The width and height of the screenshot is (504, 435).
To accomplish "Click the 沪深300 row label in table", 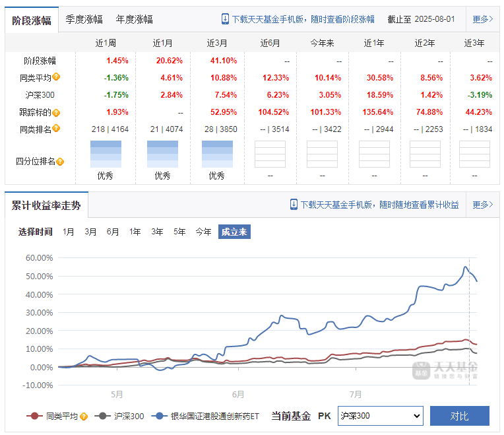I will (40, 95).
